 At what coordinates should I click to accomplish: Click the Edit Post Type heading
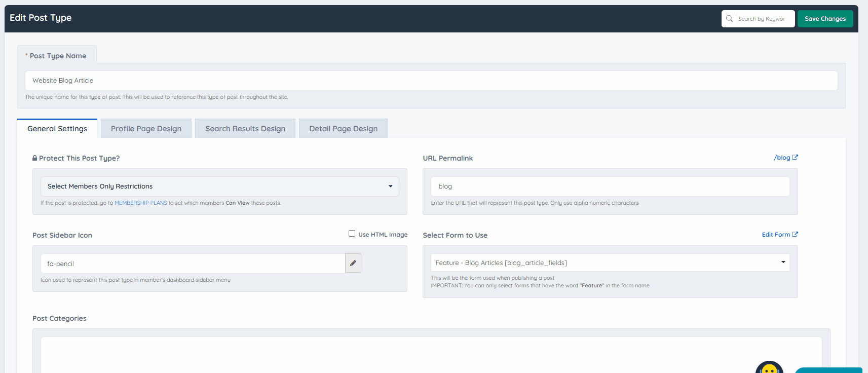tap(41, 18)
